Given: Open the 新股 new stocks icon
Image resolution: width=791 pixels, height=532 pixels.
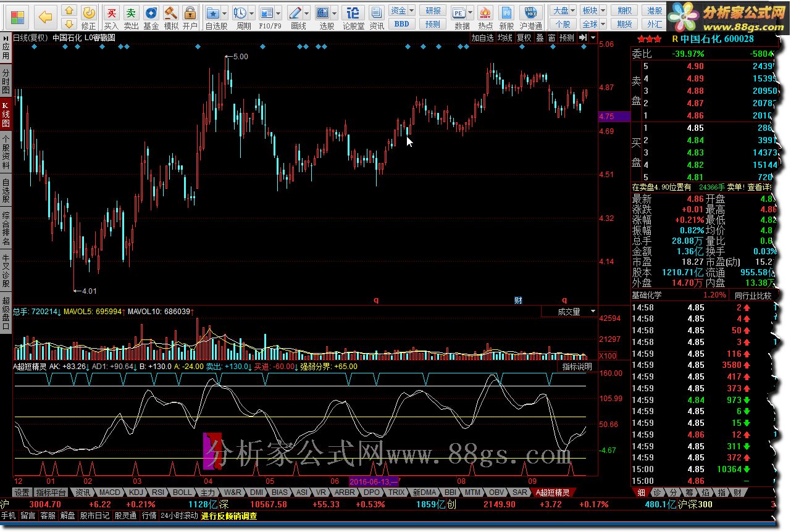Looking at the screenshot, I should pyautogui.click(x=506, y=17).
